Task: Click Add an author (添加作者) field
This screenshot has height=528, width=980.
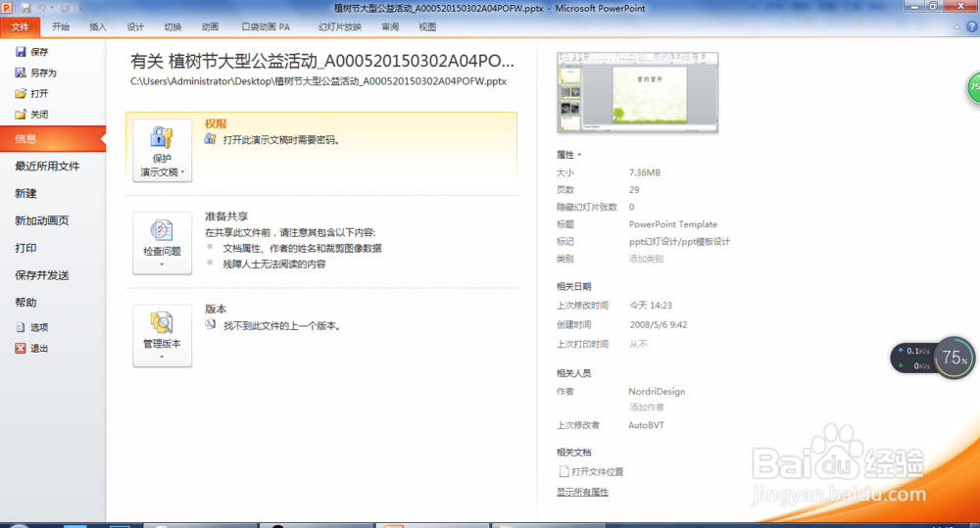Action: pos(647,408)
